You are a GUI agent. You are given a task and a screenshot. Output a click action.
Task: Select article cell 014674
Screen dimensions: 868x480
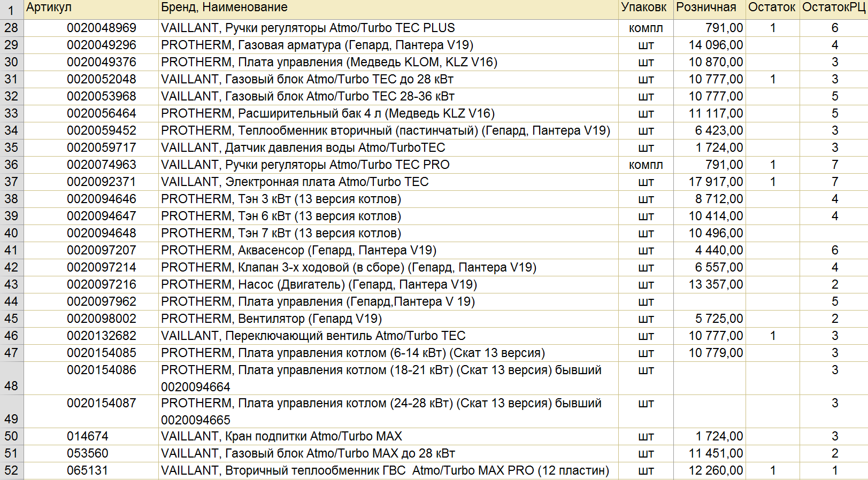pos(91,436)
